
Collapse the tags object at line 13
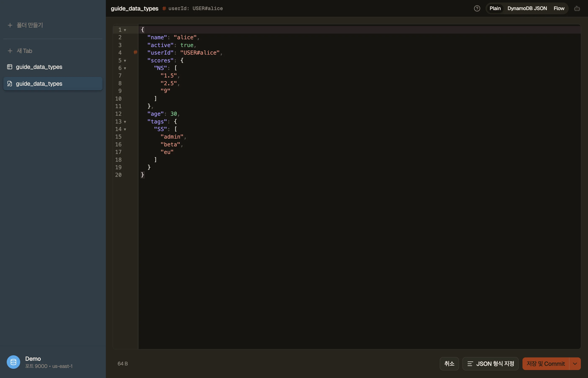125,122
